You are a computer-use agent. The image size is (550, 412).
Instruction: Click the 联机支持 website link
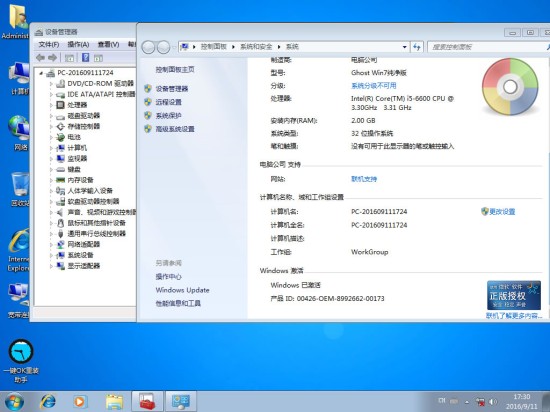364,179
